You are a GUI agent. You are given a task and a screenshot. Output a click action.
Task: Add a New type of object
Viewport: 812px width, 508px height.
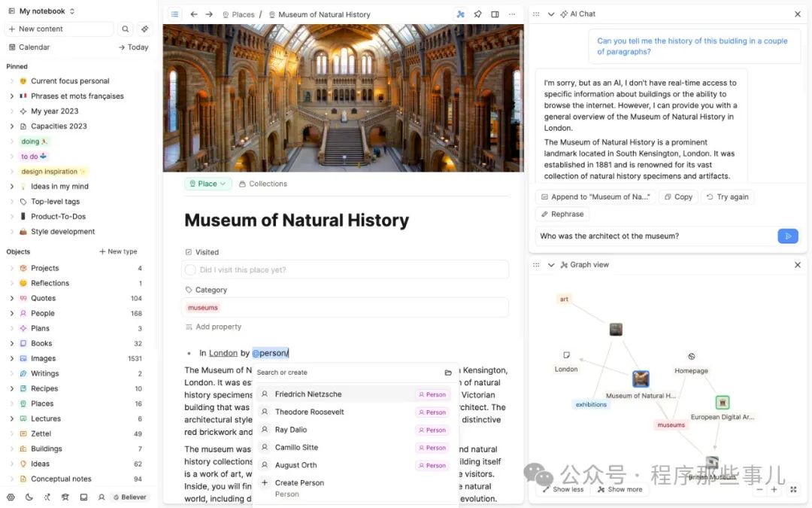coord(118,251)
